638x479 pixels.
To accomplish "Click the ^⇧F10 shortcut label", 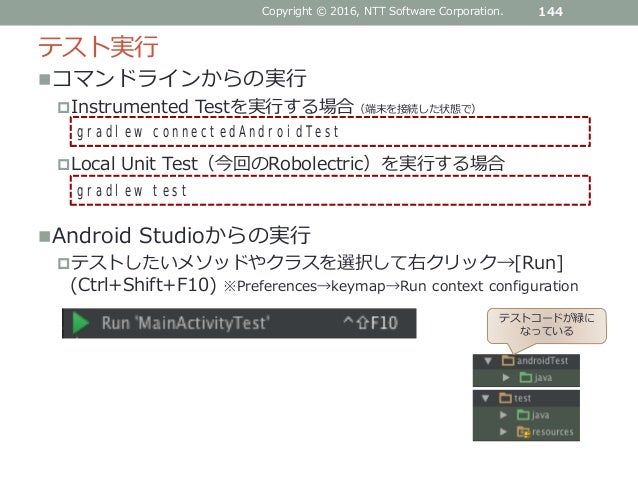I will pos(370,323).
